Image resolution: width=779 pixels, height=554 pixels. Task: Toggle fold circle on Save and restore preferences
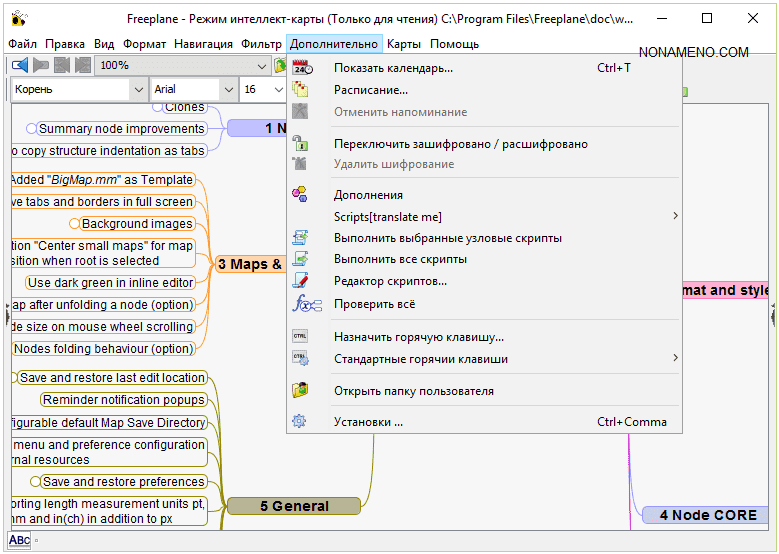click(35, 482)
